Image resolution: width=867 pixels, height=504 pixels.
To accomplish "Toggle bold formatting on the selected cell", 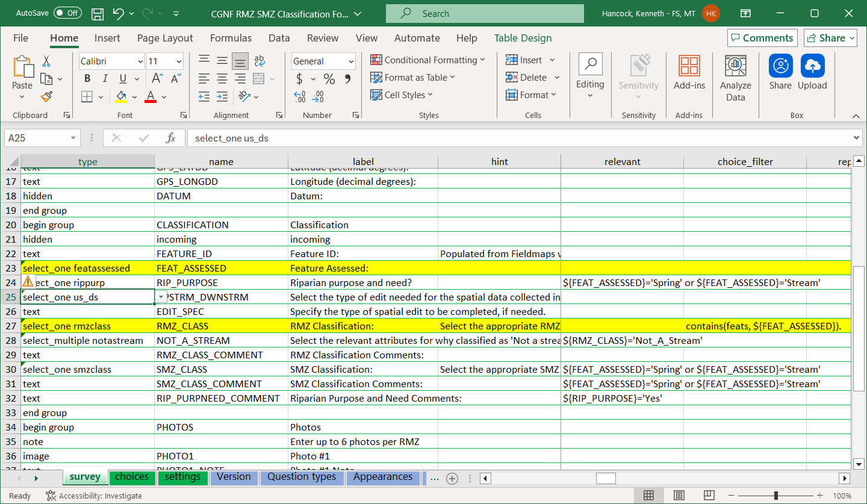I will tap(87, 78).
